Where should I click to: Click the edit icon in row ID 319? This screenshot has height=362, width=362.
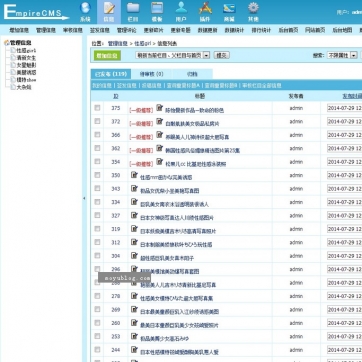(x=134, y=229)
